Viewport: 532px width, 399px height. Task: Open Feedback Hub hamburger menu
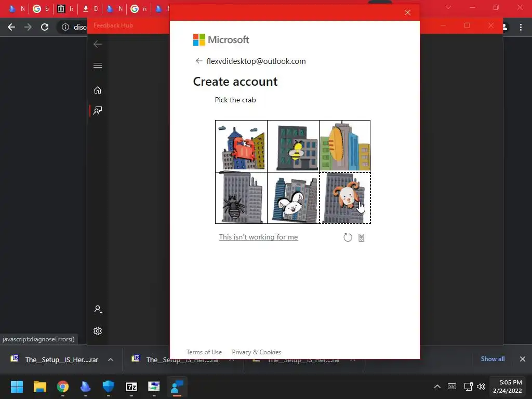[98, 65]
